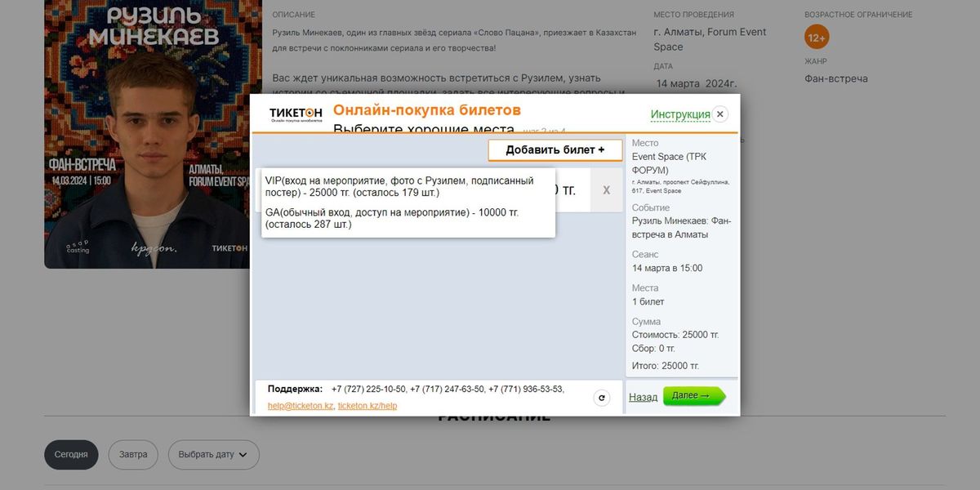Click the Фан-встреча genre label

(x=835, y=78)
